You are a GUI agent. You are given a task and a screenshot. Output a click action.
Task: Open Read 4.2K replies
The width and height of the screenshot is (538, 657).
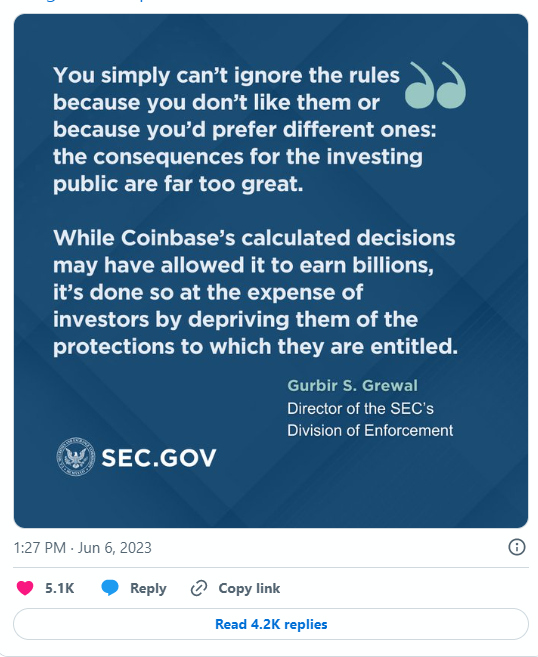click(271, 624)
